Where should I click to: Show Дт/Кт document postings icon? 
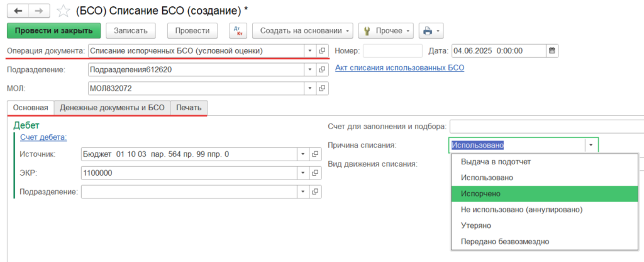(x=238, y=31)
